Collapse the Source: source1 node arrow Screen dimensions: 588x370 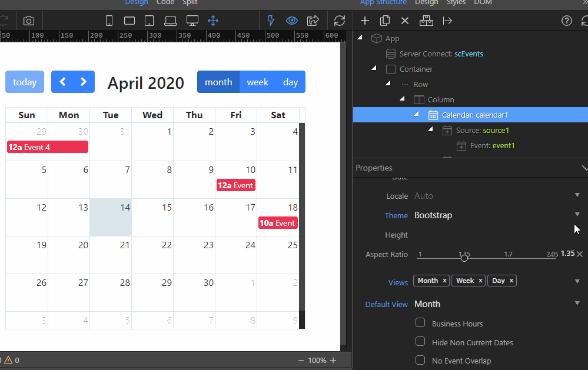tap(430, 129)
